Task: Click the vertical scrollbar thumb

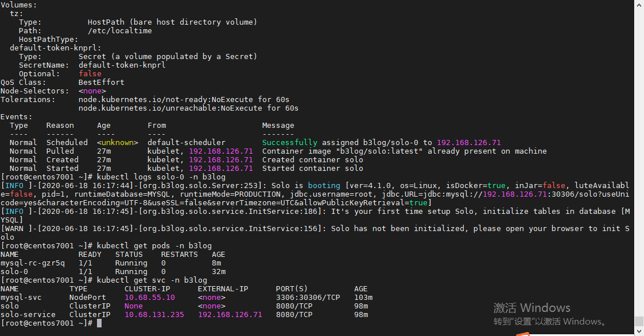Action: (639, 321)
